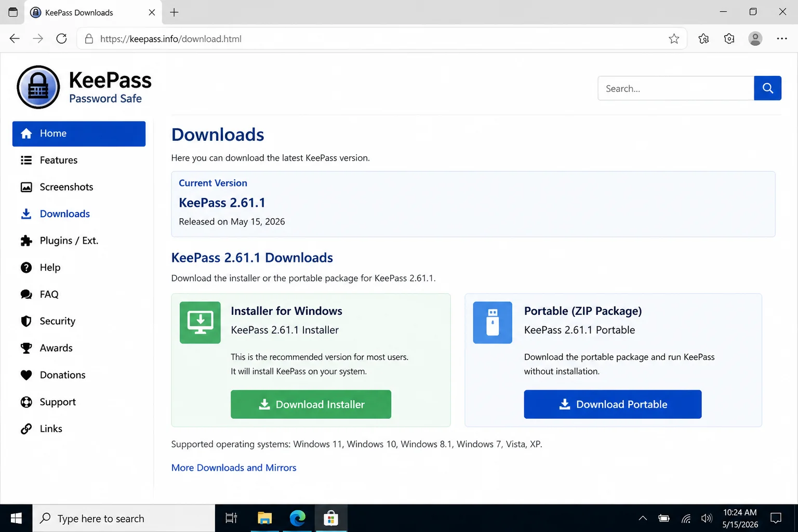Open the notification center icon
This screenshot has height=532, width=798.
(x=776, y=518)
